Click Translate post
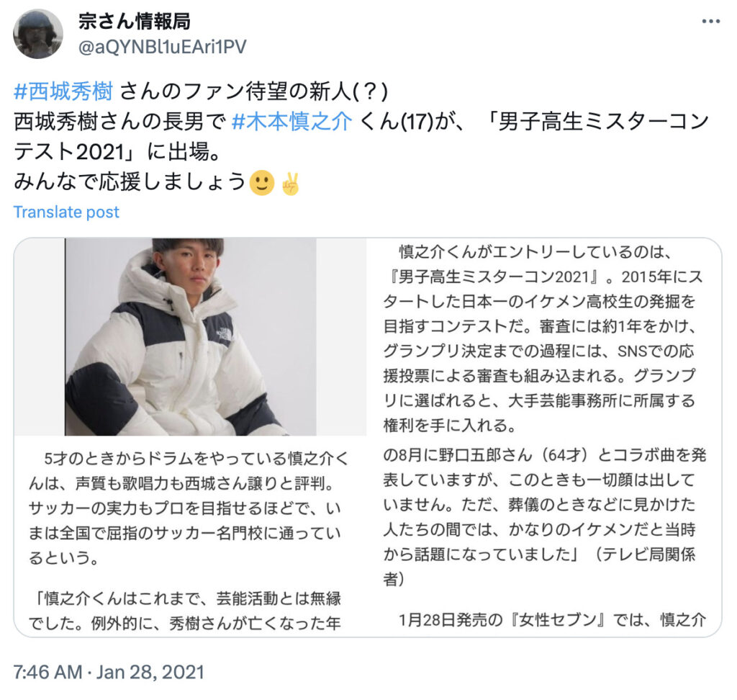The height and width of the screenshot is (700, 737). [66, 212]
